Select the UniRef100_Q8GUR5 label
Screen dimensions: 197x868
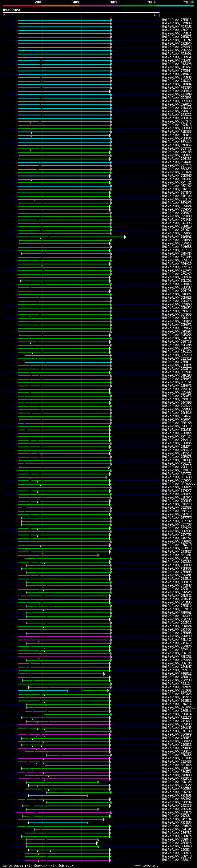(177, 487)
